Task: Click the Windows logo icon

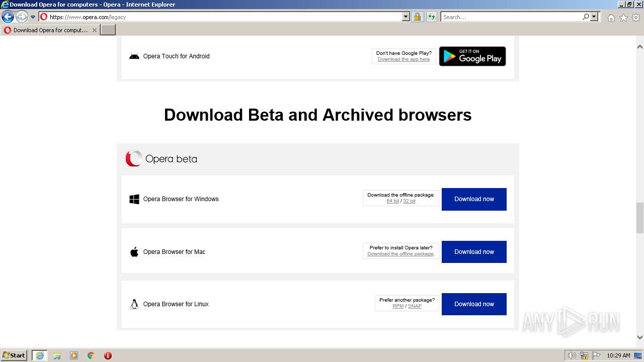Action: click(134, 199)
